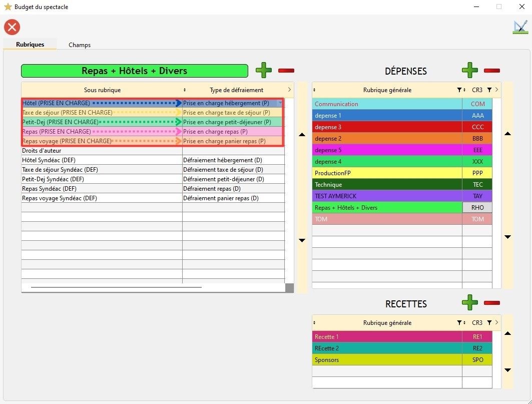Add a new RECETTES rubrique
Image resolution: width=532 pixels, height=404 pixels.
tap(469, 302)
